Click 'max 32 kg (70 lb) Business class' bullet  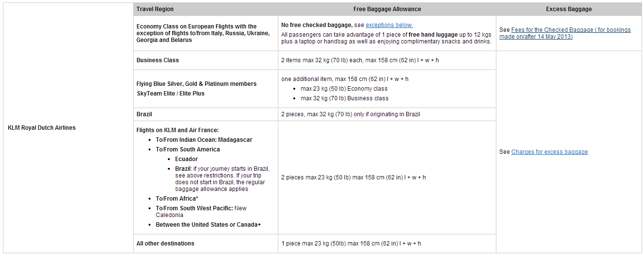(344, 98)
